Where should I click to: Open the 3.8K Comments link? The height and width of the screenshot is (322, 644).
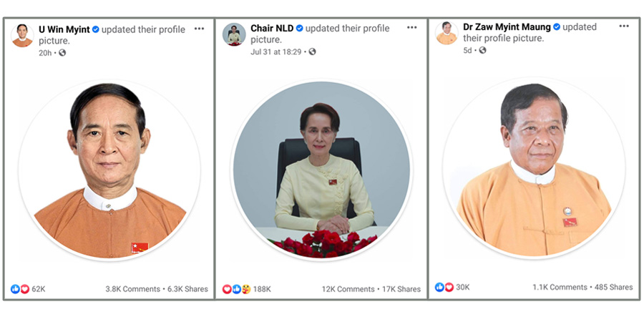point(132,289)
